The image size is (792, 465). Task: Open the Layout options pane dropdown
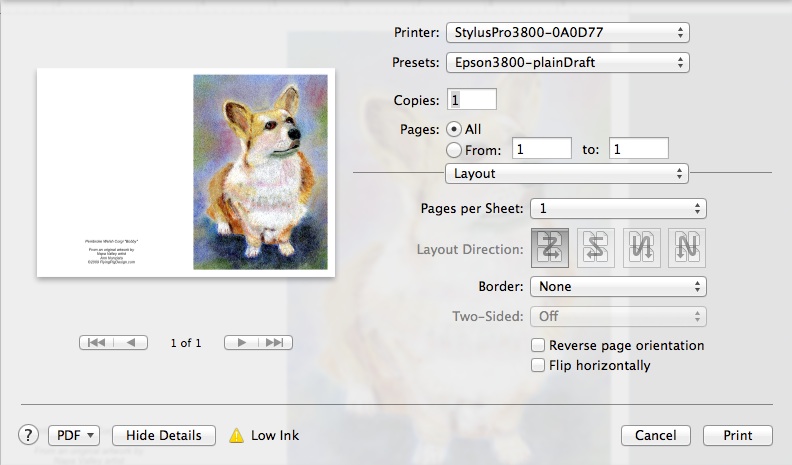(567, 174)
